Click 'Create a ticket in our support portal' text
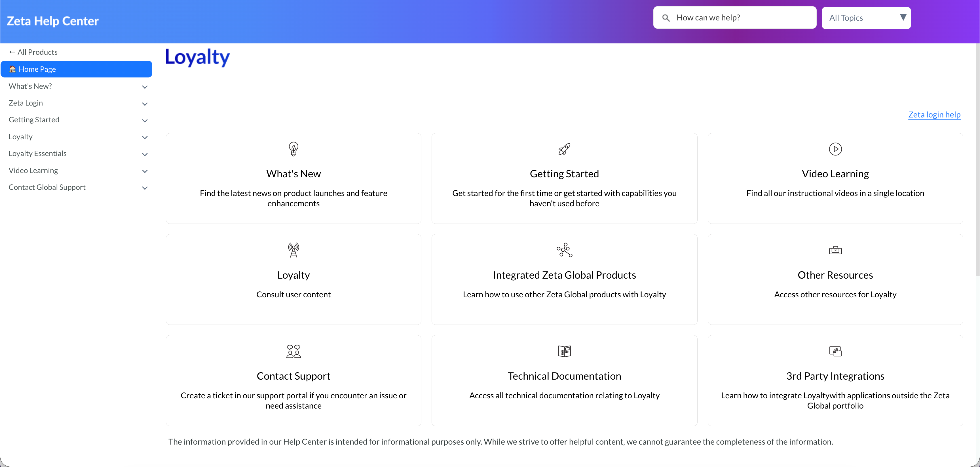 293,400
